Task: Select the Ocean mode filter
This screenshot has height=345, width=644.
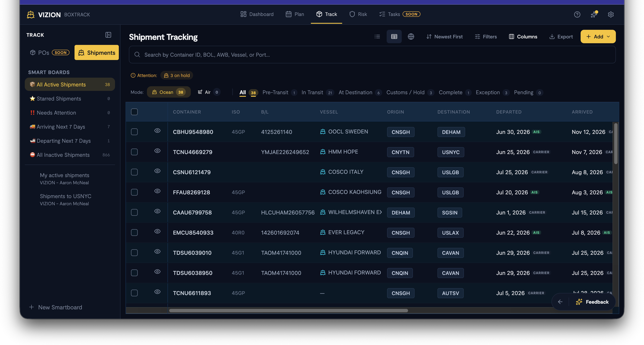Action: click(169, 92)
